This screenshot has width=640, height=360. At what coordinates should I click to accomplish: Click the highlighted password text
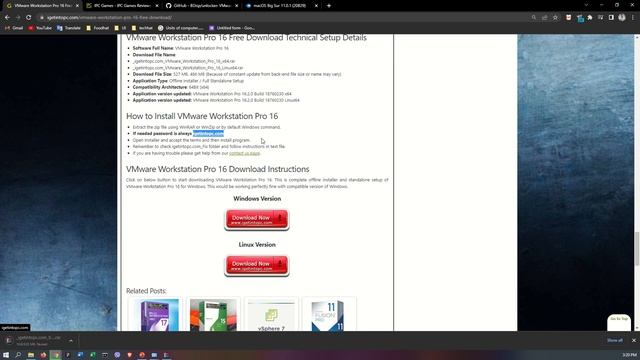tap(208, 133)
